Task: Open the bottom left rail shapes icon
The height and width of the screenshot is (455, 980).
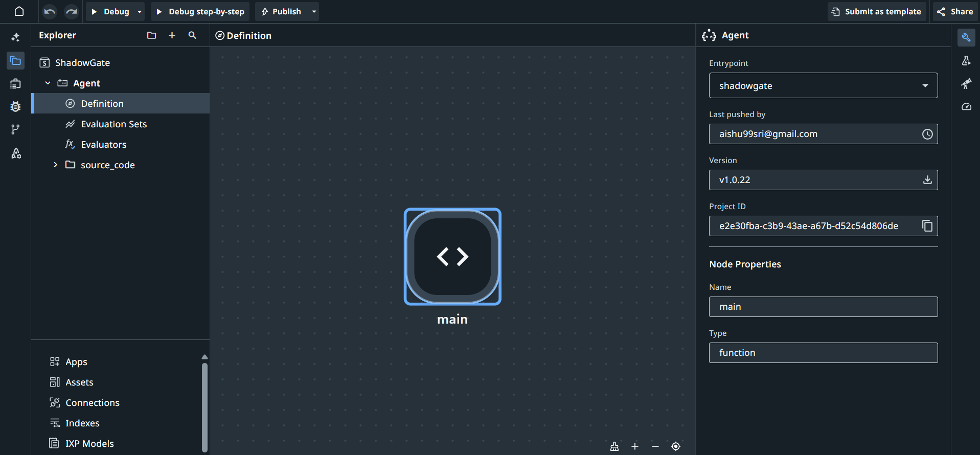Action: [16, 153]
